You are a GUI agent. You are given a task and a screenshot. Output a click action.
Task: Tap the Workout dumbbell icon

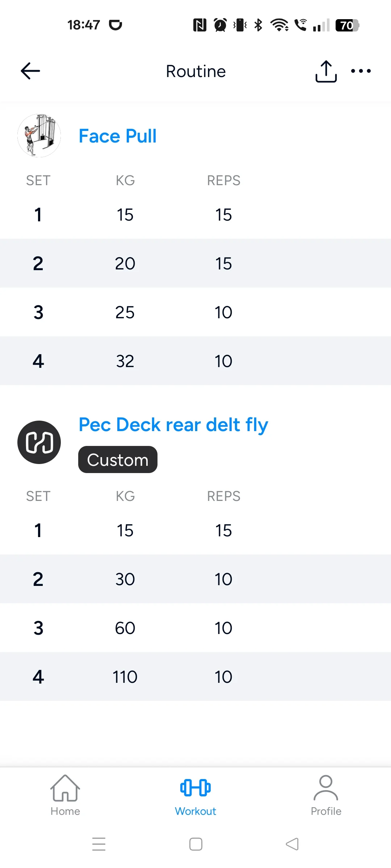point(195,788)
